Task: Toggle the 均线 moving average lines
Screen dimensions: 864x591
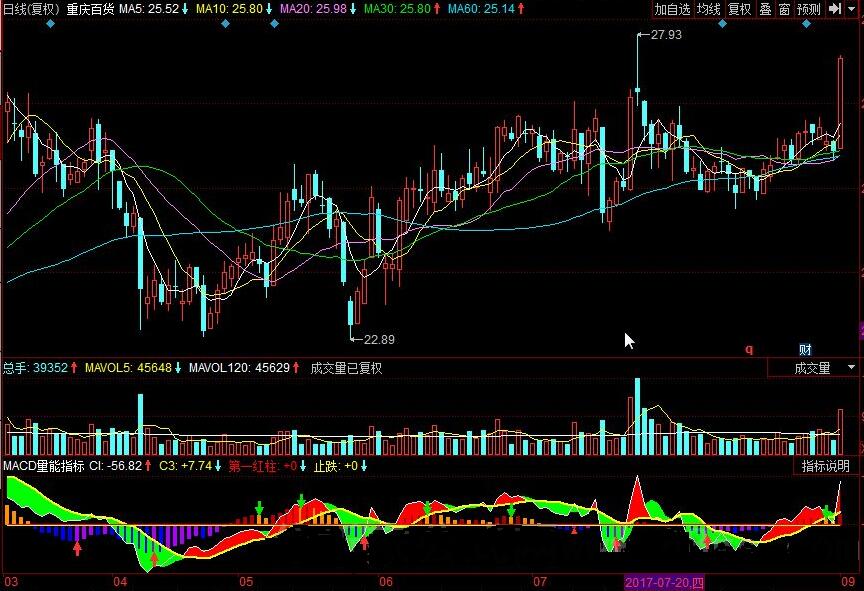Action: [x=708, y=9]
